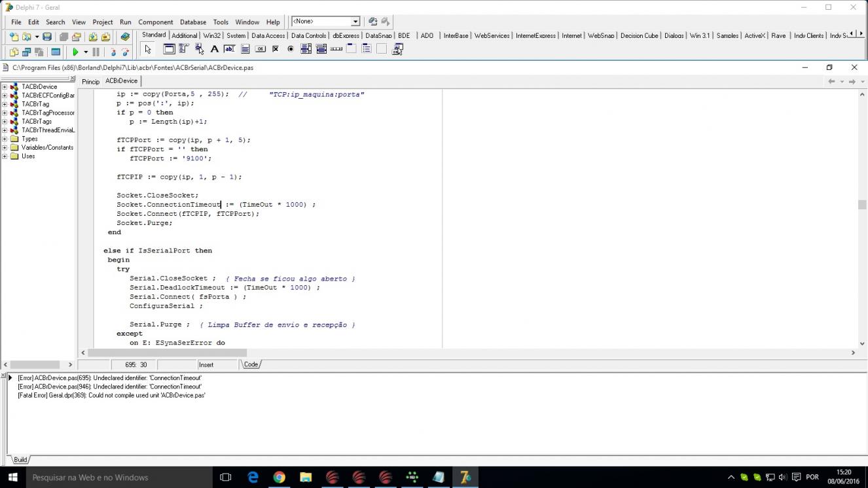Toggle form/unit view icon
Screen dimensions: 868x488
[x=56, y=52]
